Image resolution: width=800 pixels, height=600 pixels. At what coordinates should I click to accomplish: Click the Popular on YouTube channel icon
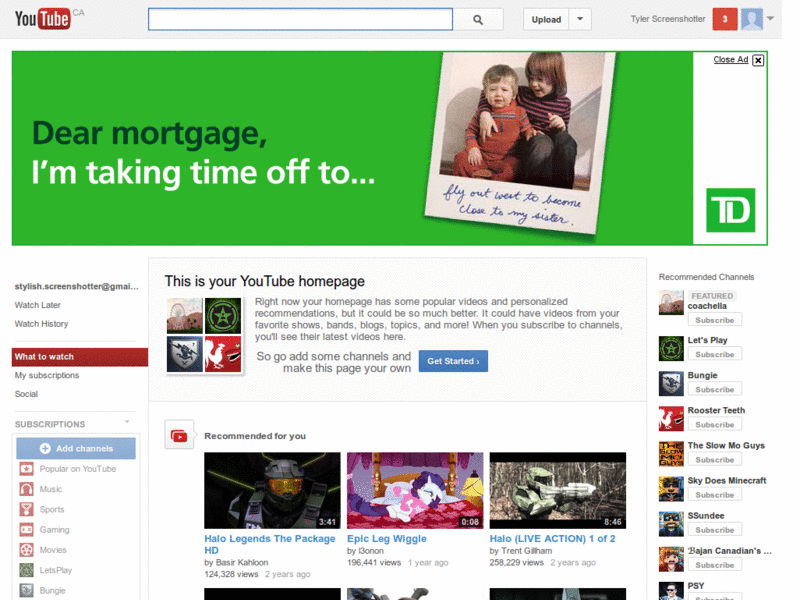click(27, 468)
